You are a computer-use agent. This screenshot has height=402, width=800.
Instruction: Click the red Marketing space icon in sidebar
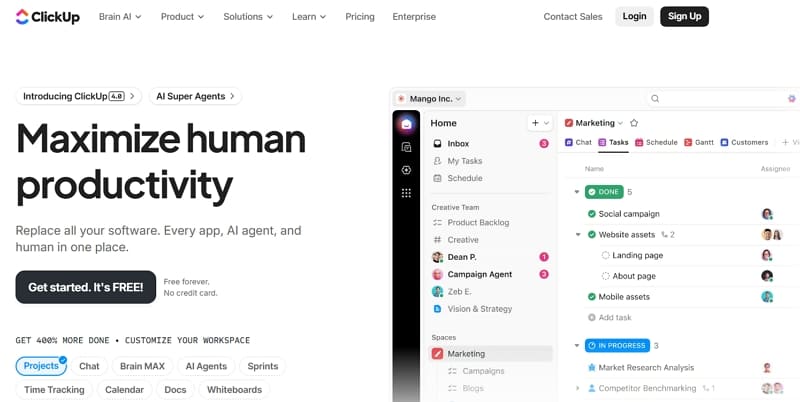coord(437,354)
